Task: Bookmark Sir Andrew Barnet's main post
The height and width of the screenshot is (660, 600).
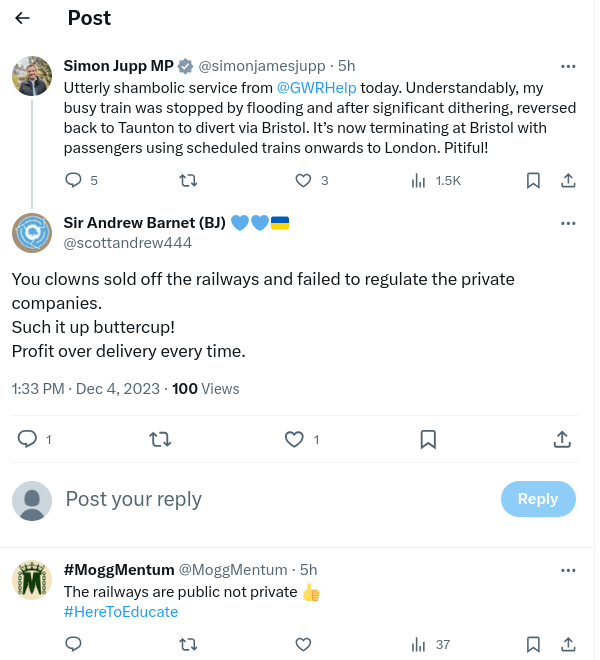Action: click(x=428, y=439)
